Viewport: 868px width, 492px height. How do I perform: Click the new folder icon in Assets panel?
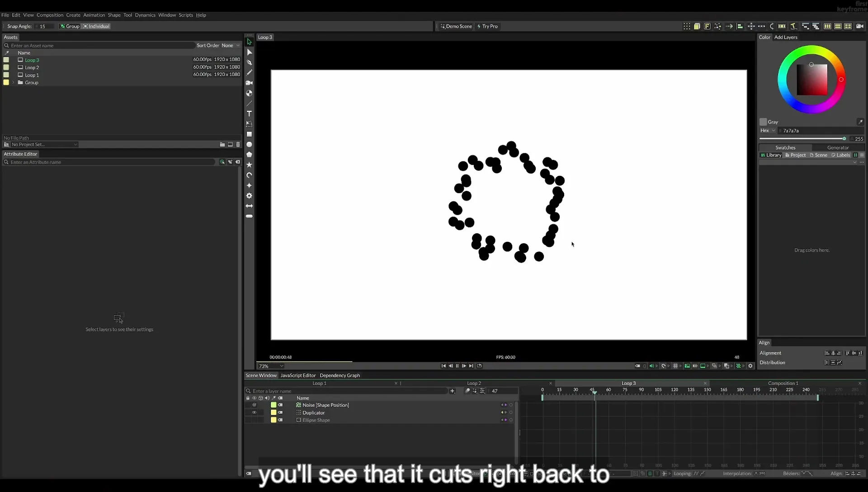222,144
